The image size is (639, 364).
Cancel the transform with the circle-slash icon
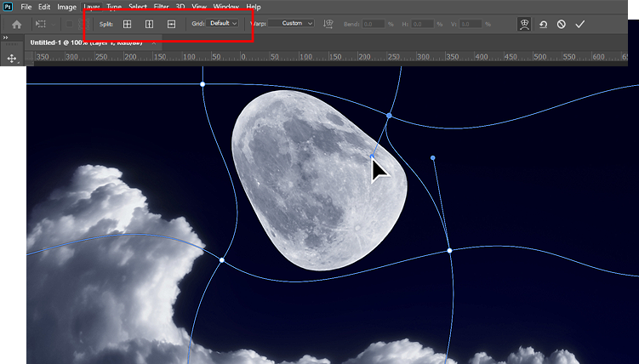(x=562, y=24)
